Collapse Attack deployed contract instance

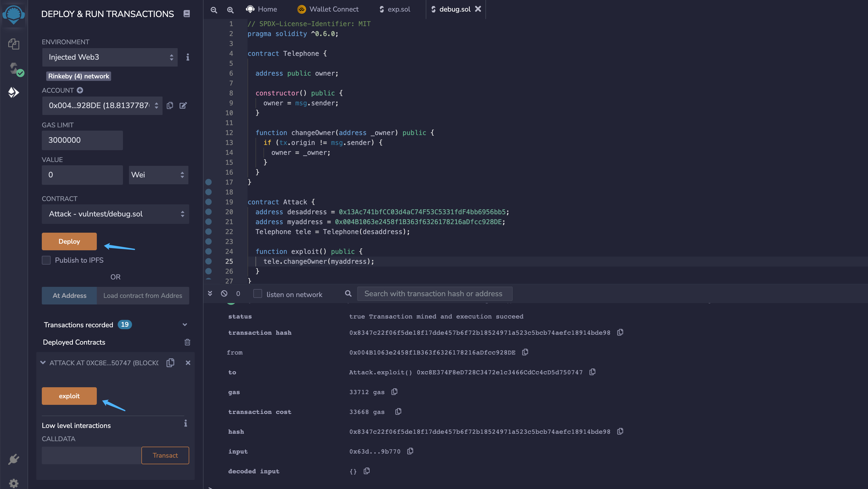tap(43, 362)
